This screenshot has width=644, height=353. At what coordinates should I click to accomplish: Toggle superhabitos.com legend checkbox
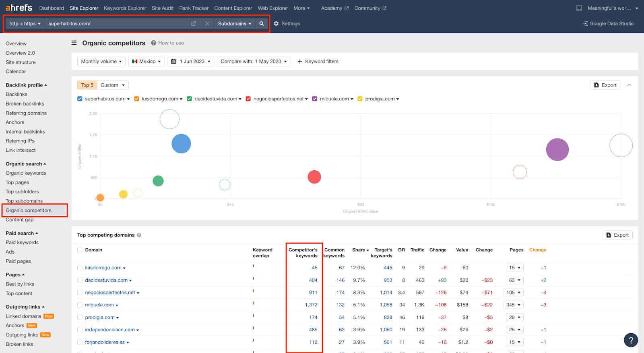[80, 99]
